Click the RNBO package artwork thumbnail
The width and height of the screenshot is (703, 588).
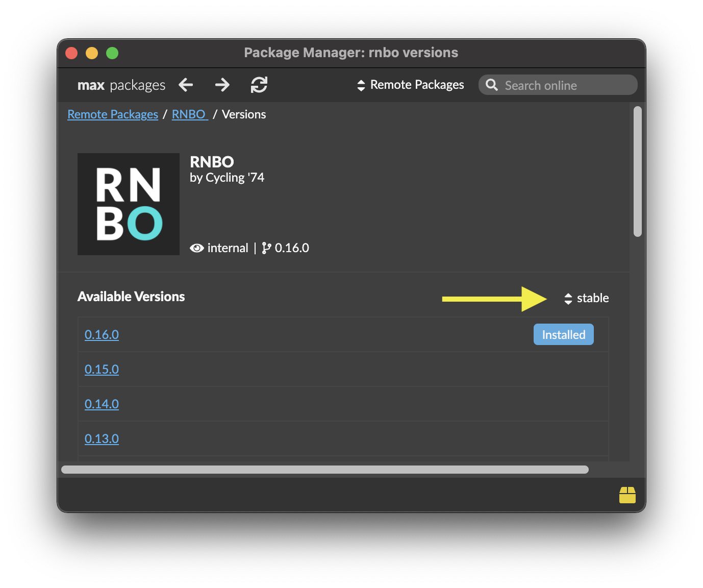128,204
